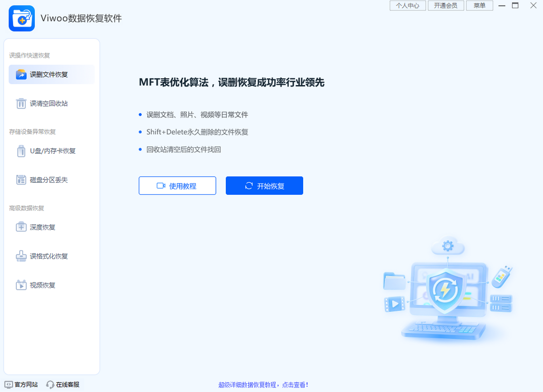Open 超级详细数据恢复教程 link

click(x=263, y=385)
